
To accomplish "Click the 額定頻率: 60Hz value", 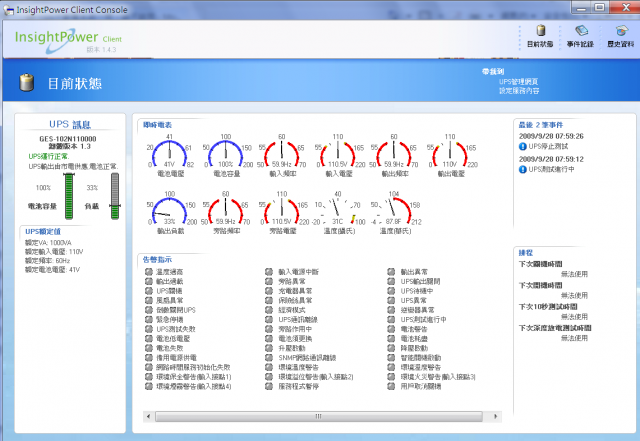I will 47,261.
